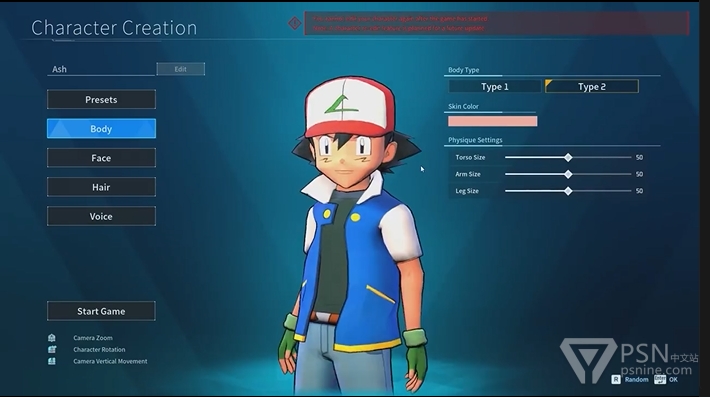Select Body Type 2 option
The height and width of the screenshot is (397, 710).
pyautogui.click(x=592, y=86)
